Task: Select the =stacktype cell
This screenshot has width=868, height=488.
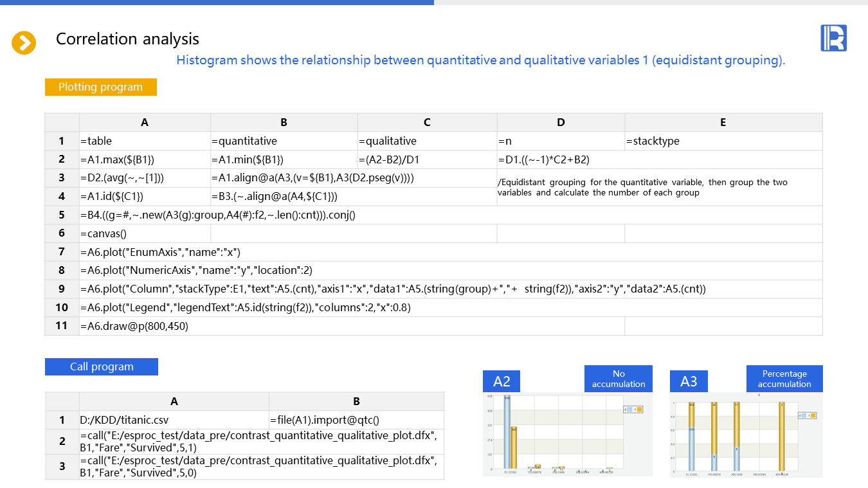Action: point(723,141)
